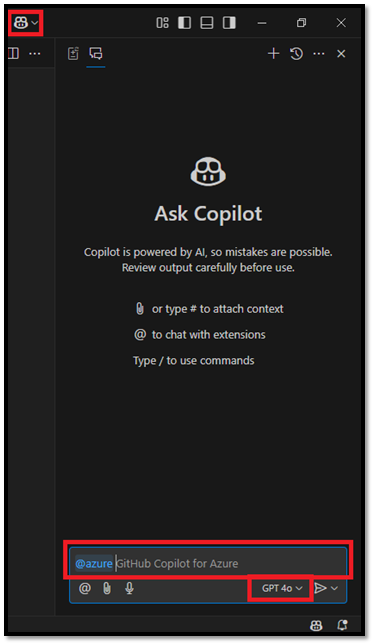The width and height of the screenshot is (374, 644).
Task: Attach context with the paperclip icon
Action: click(107, 588)
